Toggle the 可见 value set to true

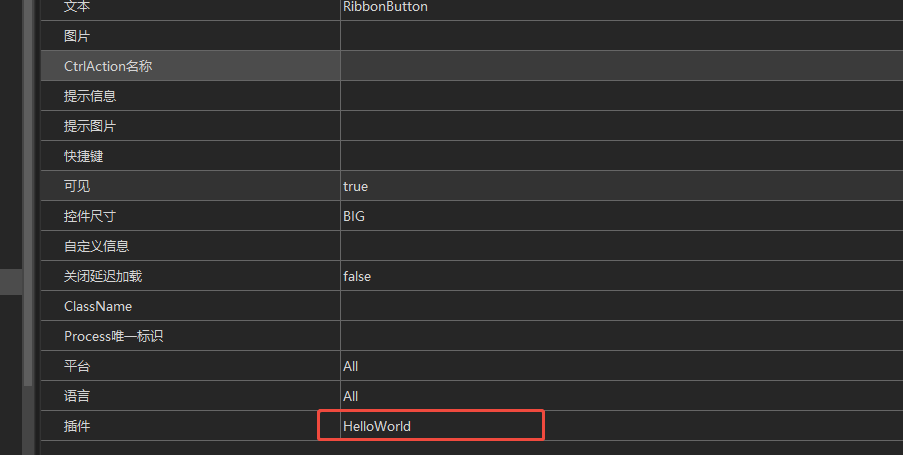pos(622,185)
